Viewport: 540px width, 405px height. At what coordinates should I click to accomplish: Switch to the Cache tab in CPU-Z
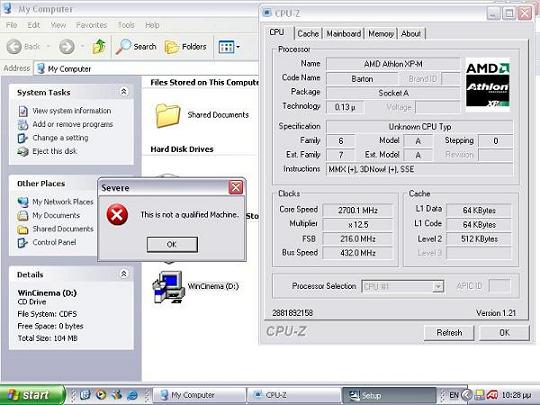click(308, 34)
